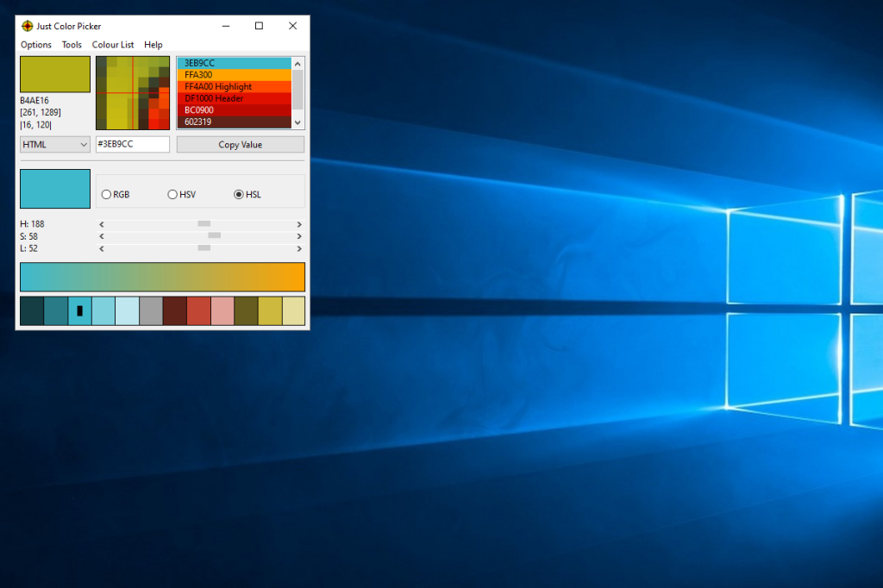Click the S slider left arrow
883x588 pixels.
pyautogui.click(x=102, y=236)
